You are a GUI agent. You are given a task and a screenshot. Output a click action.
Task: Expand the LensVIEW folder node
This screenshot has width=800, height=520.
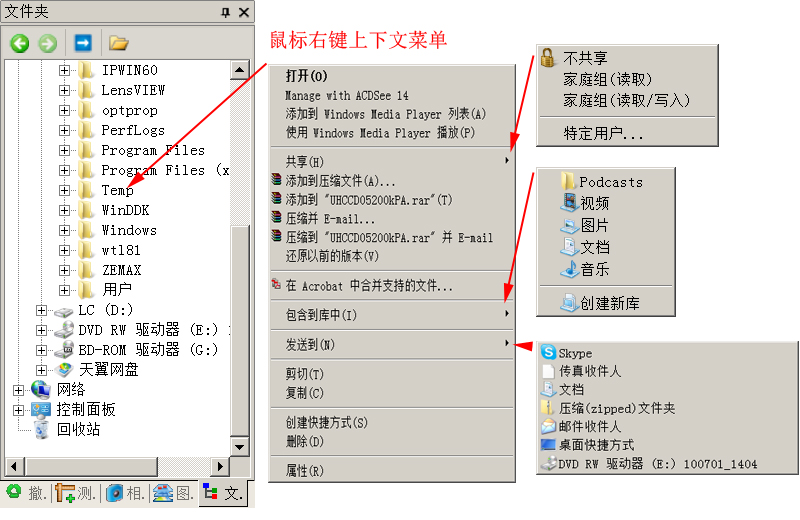64,90
